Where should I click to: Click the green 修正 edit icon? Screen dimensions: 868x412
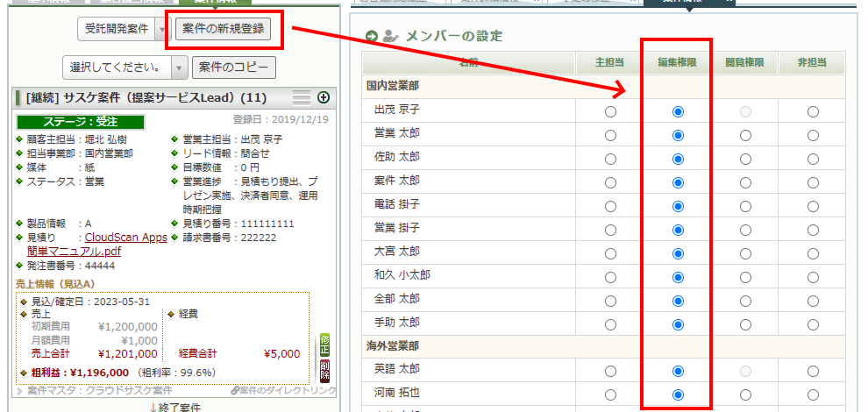click(x=325, y=344)
